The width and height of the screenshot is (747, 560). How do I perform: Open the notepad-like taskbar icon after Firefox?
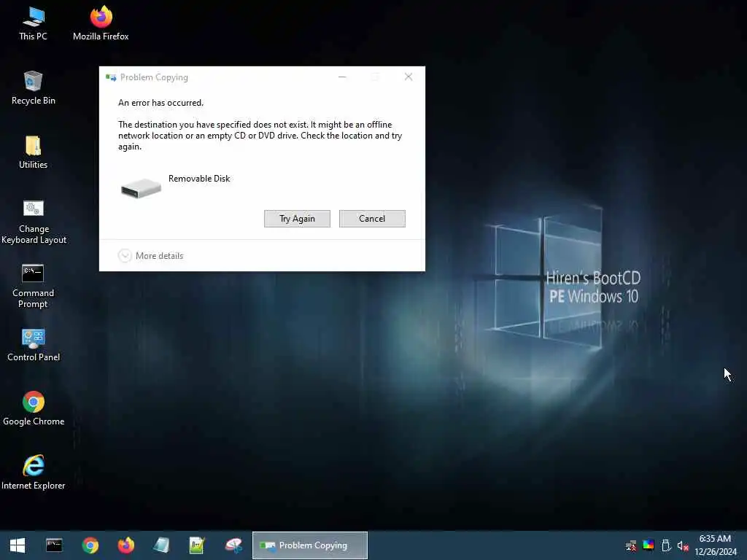tap(161, 545)
